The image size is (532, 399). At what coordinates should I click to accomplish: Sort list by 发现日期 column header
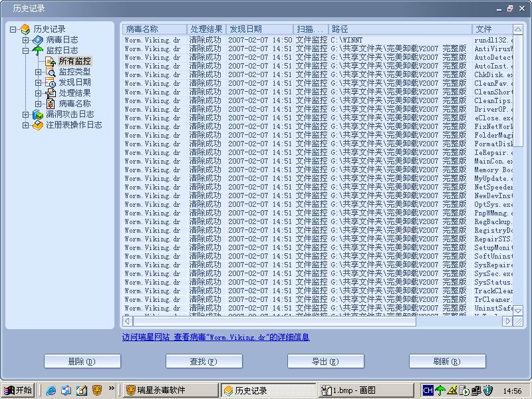(x=259, y=29)
